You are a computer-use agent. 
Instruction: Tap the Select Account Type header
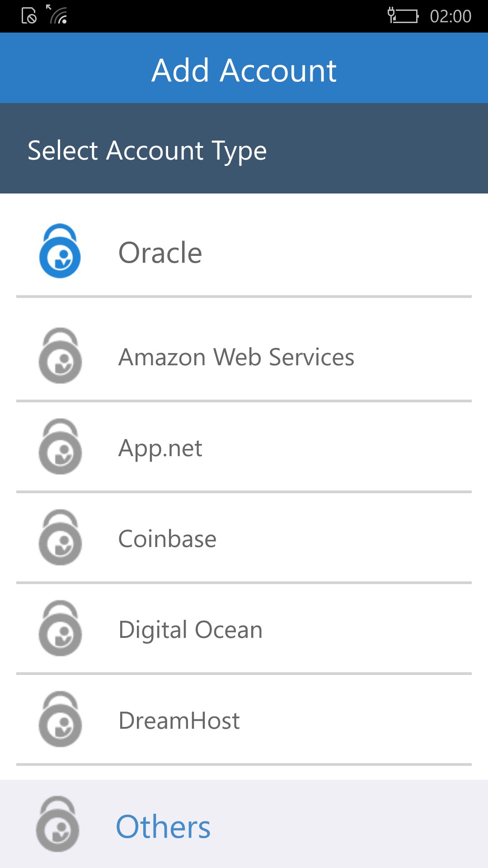point(147,149)
